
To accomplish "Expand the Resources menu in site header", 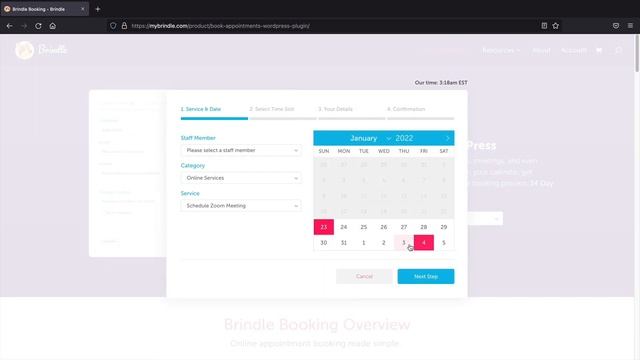I will click(x=501, y=50).
